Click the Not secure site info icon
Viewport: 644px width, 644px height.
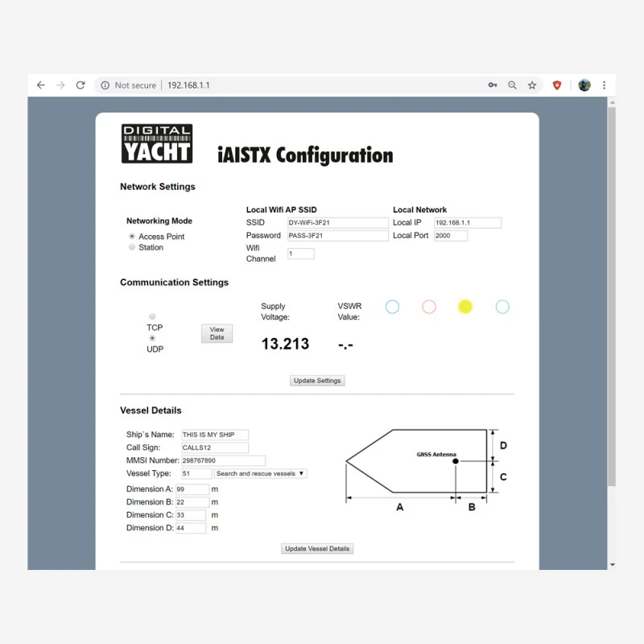pos(105,85)
